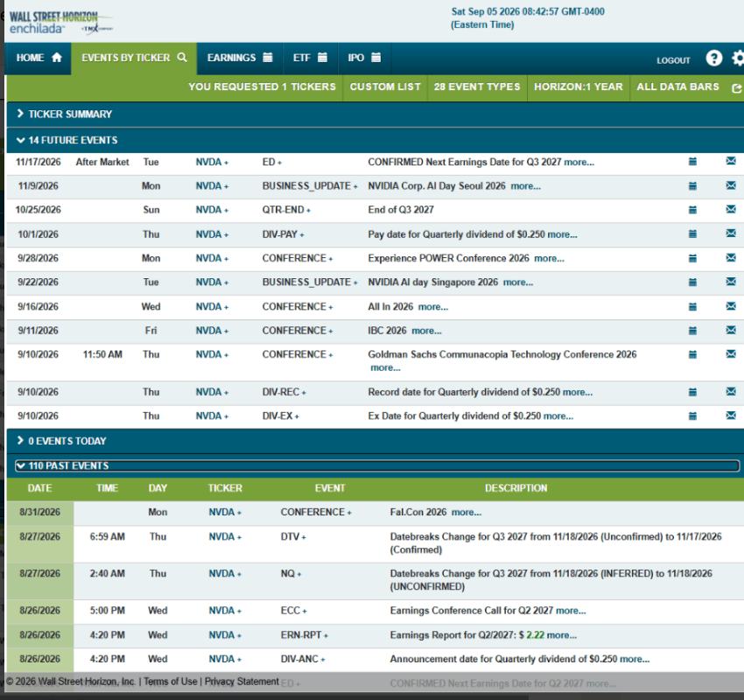
Task: Click email icon for End of Q3 2027 row
Action: click(731, 208)
